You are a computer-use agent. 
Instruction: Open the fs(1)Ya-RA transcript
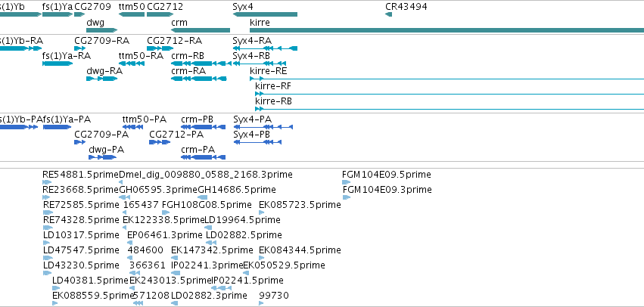pos(58,64)
